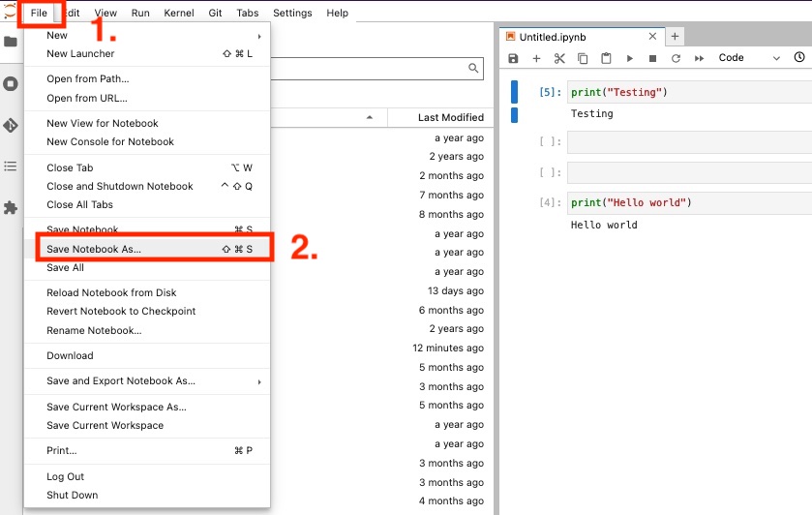Open the running terminals and kernels icon
Viewport: 812px width, 515px height.
(11, 84)
